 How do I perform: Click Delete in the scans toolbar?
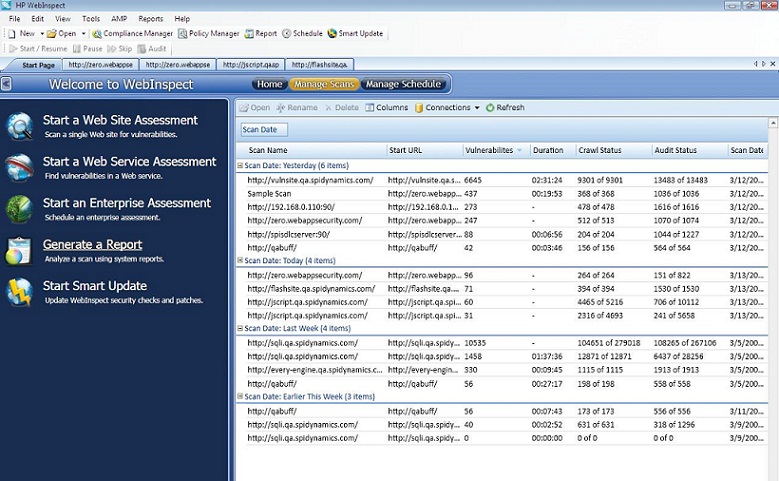pyautogui.click(x=342, y=107)
